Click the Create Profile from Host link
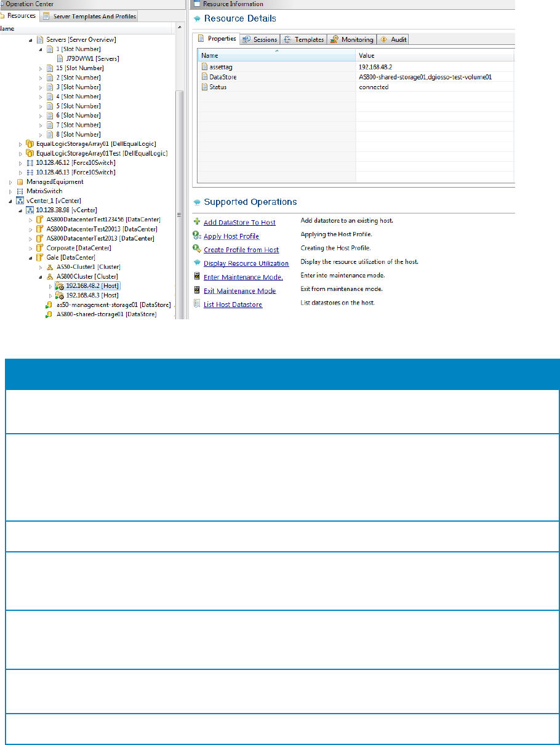Image resolution: width=560 pixels, height=745 pixels. pyautogui.click(x=241, y=250)
